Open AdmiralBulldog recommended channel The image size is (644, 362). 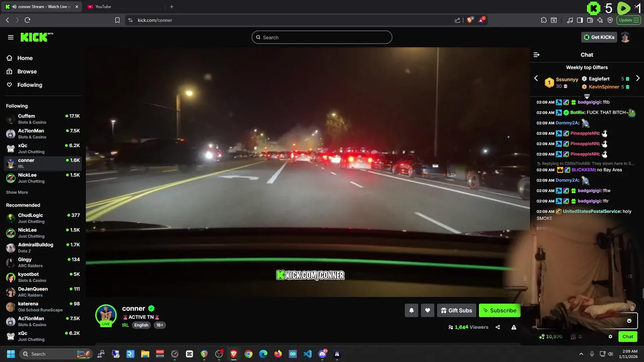point(43,247)
